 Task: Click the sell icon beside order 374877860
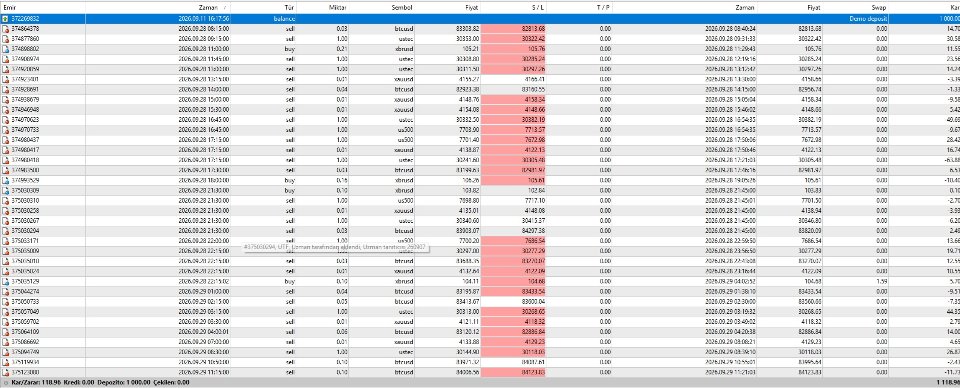click(6, 39)
